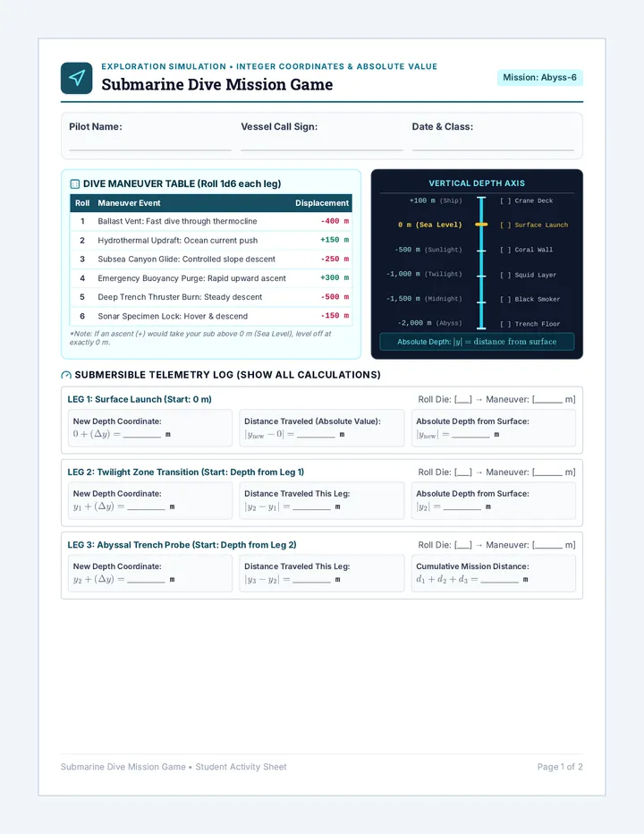Select the Subsea Canyon Glide row text

tap(186, 259)
